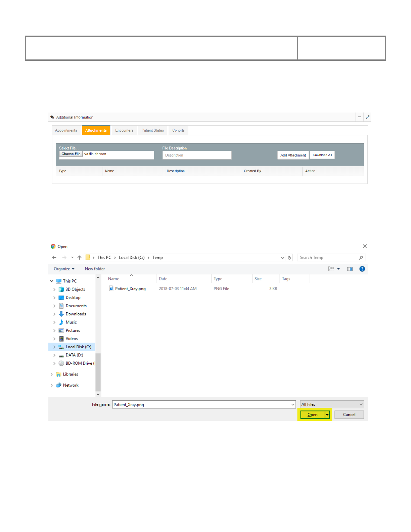The image size is (411, 532).
Task: Open the Help question mark icon
Action: coord(362,269)
